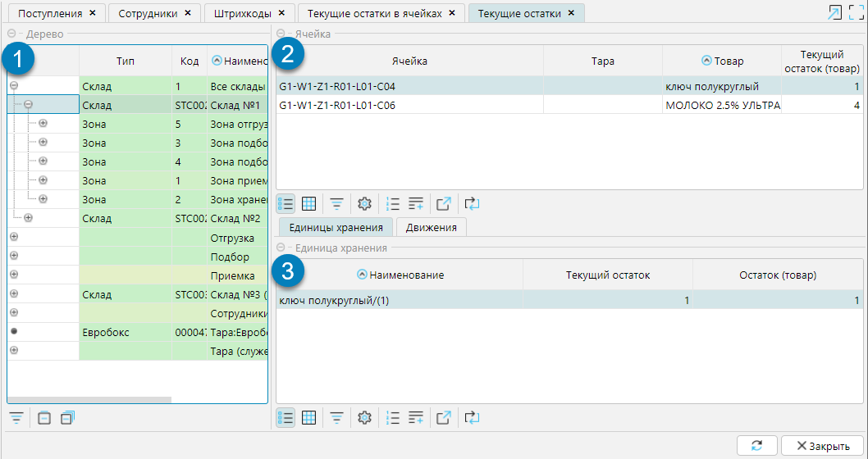This screenshot has width=868, height=459.
Task: Click list view icon in Ячейка toolbar
Action: pos(286,204)
